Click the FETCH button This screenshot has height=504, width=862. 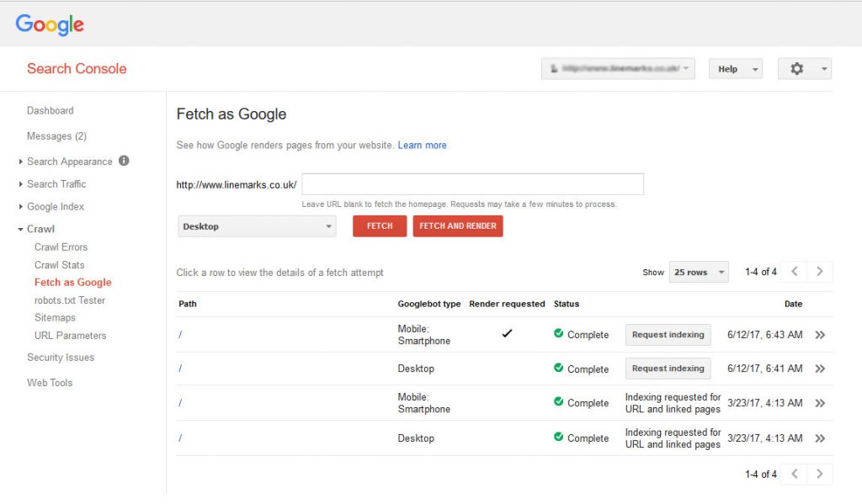pos(380,225)
